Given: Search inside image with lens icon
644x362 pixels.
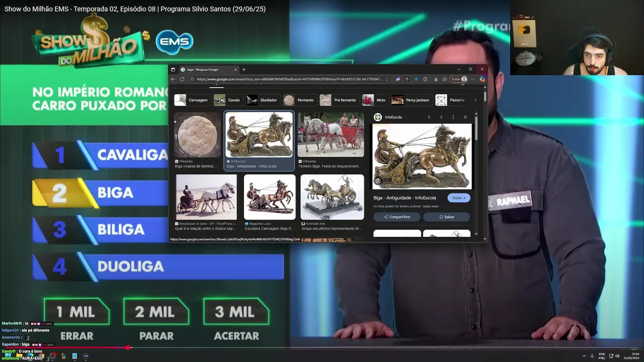Looking at the screenshot, I should pyautogui.click(x=378, y=181).
